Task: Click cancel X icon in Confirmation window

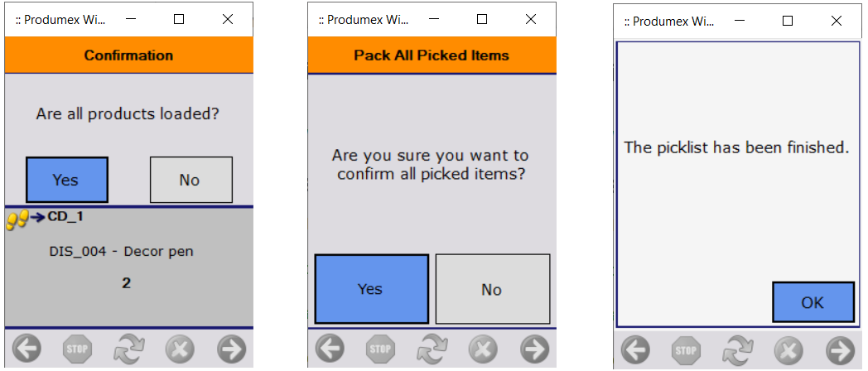Action: point(181,349)
